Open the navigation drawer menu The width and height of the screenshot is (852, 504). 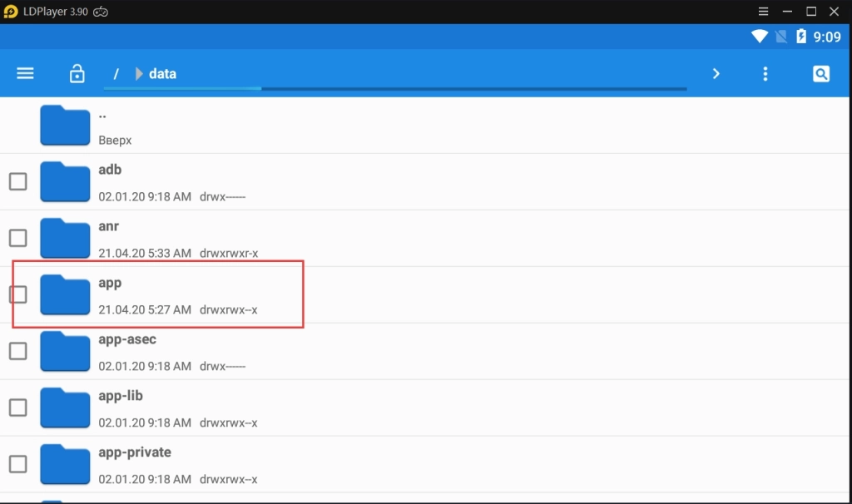[x=25, y=73]
